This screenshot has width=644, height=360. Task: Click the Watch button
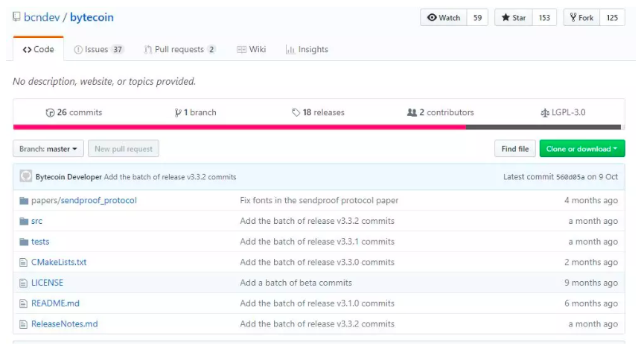pyautogui.click(x=444, y=18)
